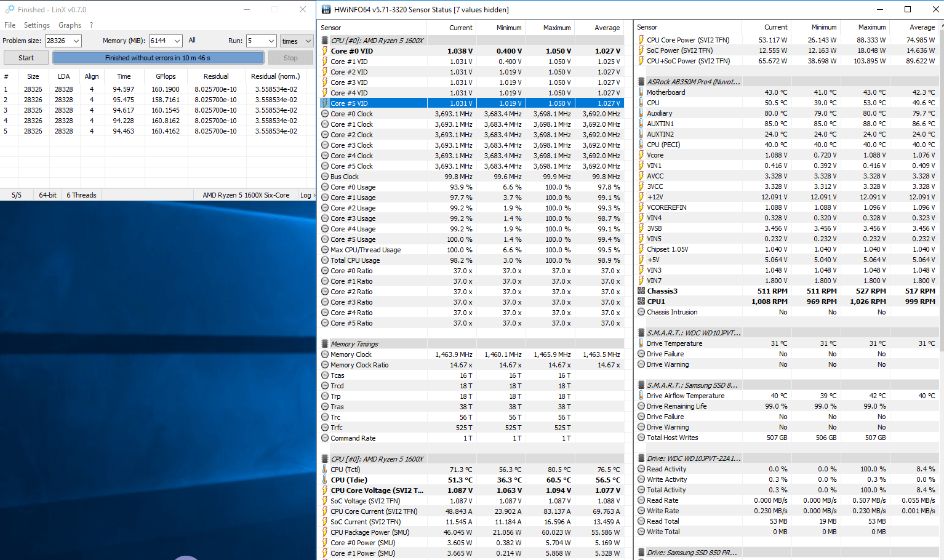944x560 pixels.
Task: Click '64-bit' in the LinX status bar
Action: point(48,195)
